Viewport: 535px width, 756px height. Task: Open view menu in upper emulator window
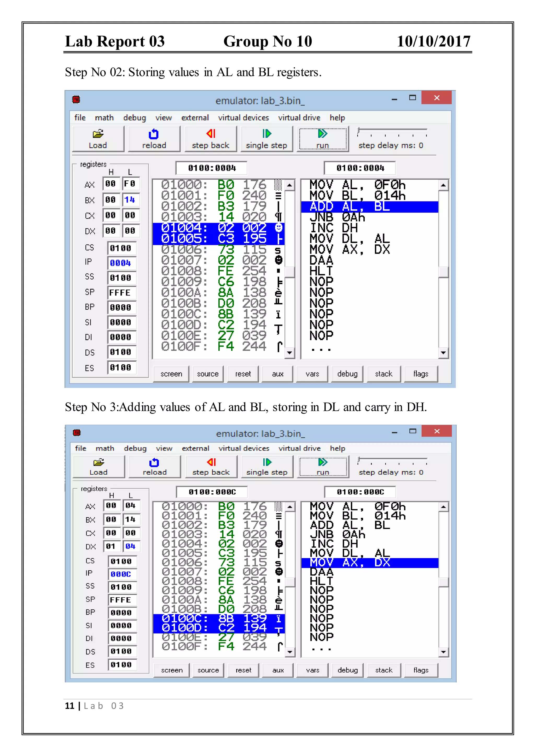pos(163,117)
